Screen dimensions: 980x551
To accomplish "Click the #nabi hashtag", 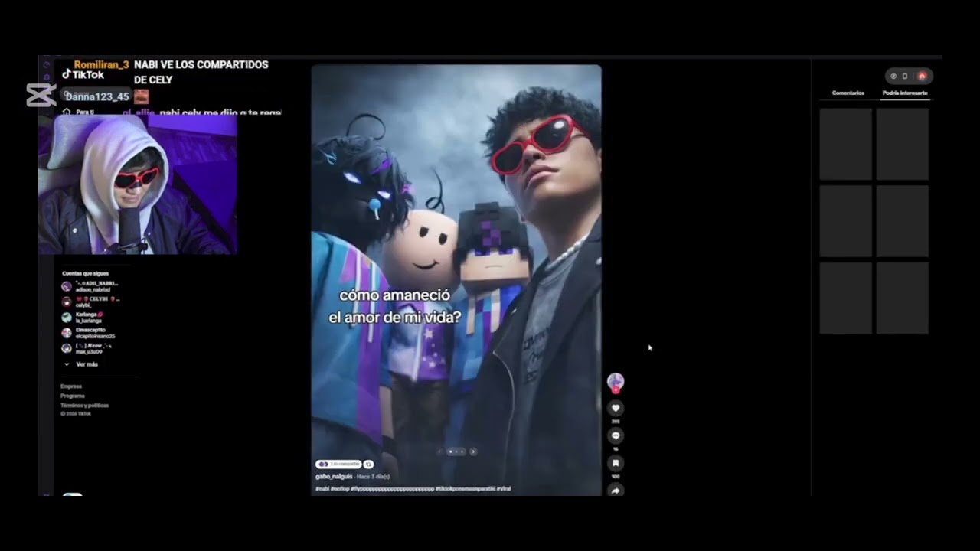I will (322, 488).
